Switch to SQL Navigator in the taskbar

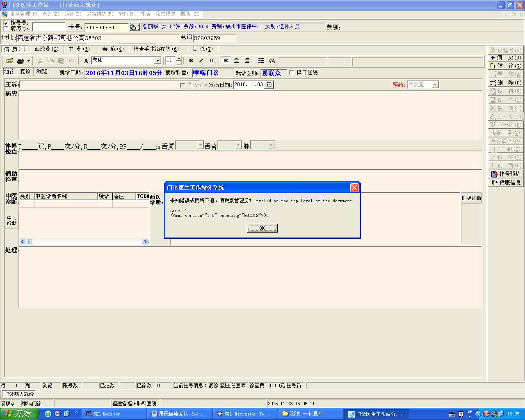(x=245, y=414)
